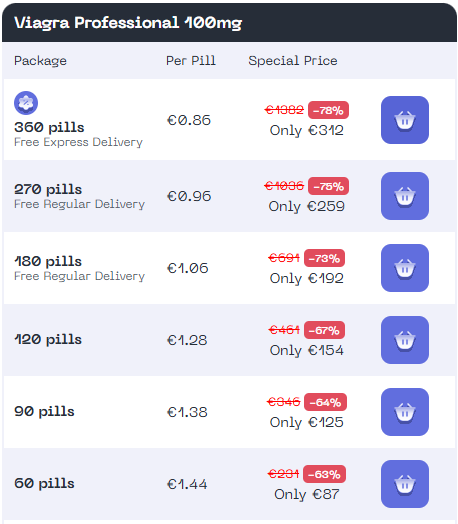The height and width of the screenshot is (524, 458).
Task: Click the -78% discount badge
Action: pos(328,110)
